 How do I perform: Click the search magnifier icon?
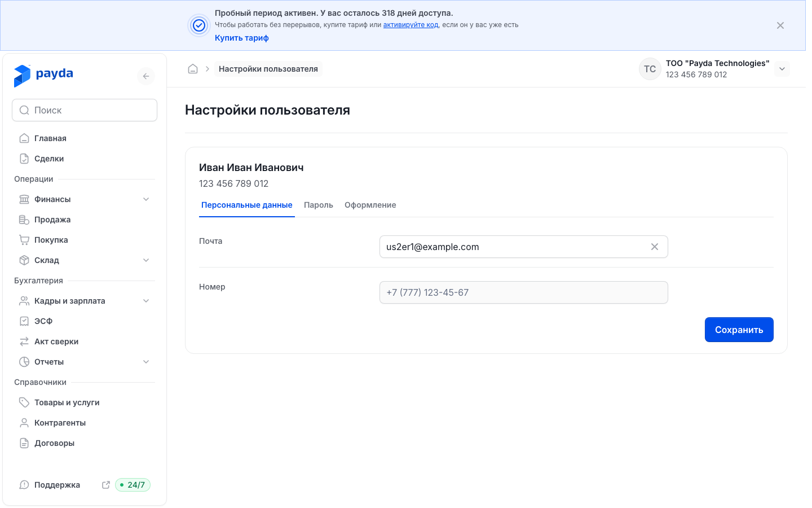coord(24,110)
